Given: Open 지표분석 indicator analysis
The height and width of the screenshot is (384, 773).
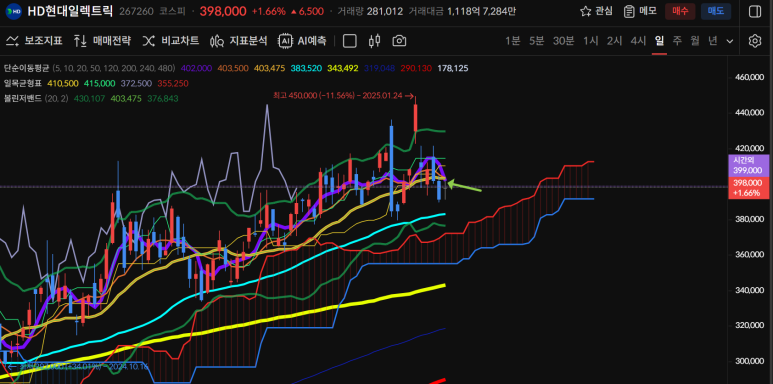Looking at the screenshot, I should 238,41.
